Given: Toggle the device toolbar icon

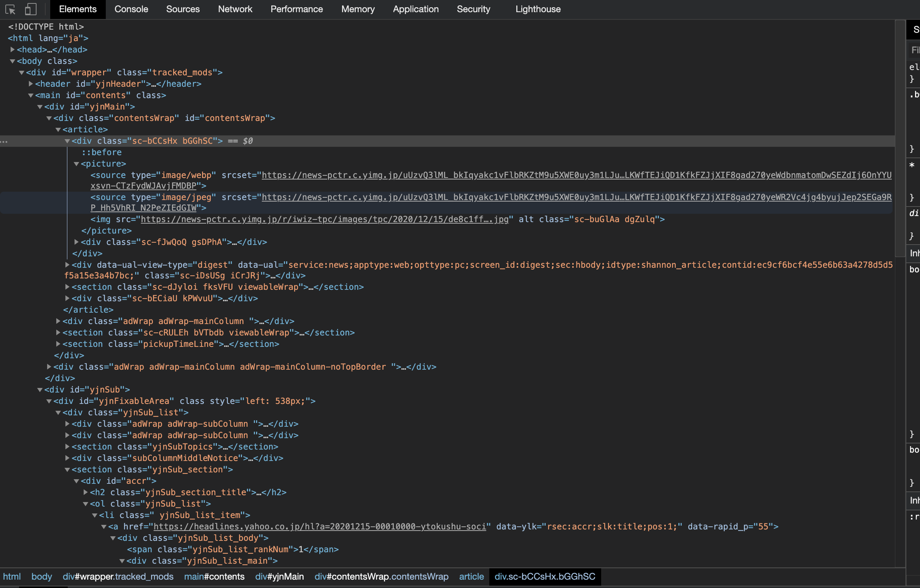Looking at the screenshot, I should tap(30, 9).
